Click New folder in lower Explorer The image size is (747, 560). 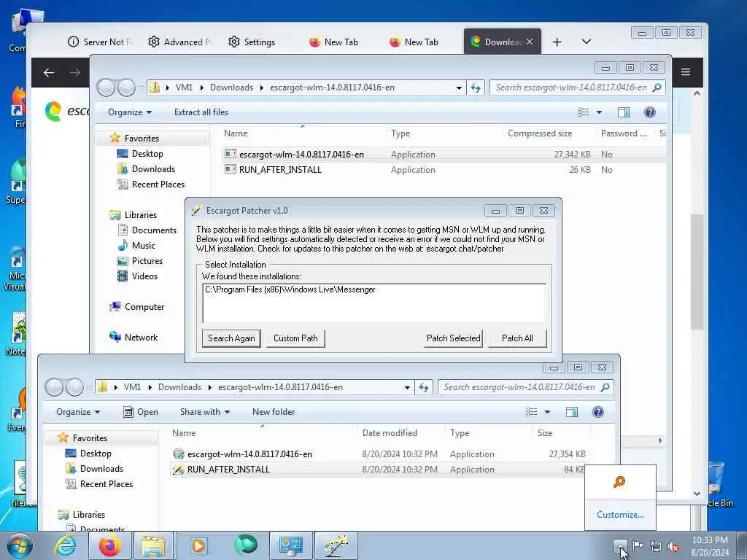[274, 412]
